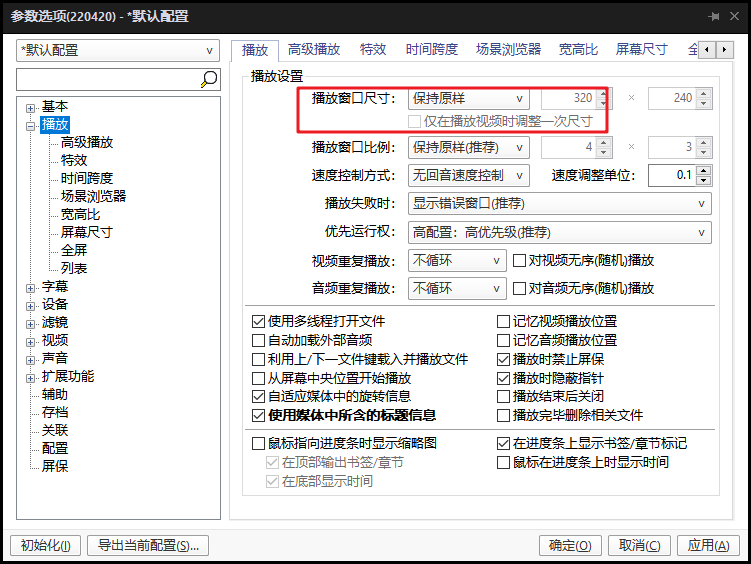Open the 播放失败时 dropdown

559,203
